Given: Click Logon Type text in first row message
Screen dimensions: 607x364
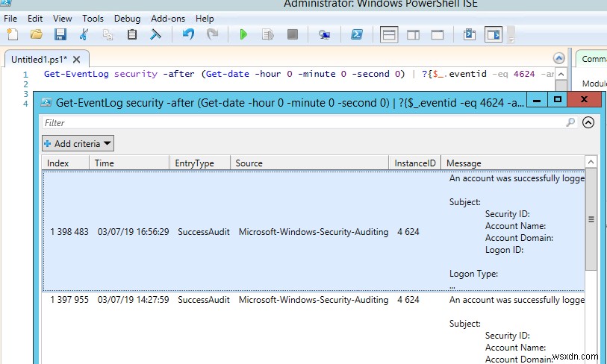Looking at the screenshot, I should coord(473,274).
